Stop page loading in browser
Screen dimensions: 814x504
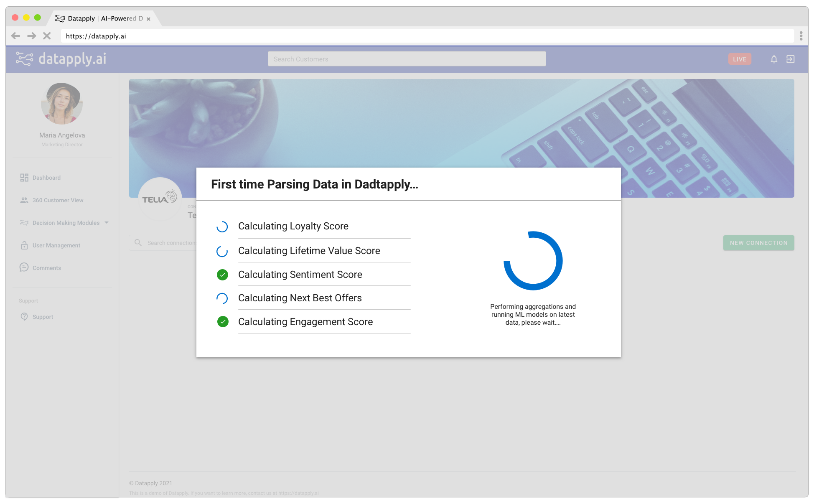point(47,36)
